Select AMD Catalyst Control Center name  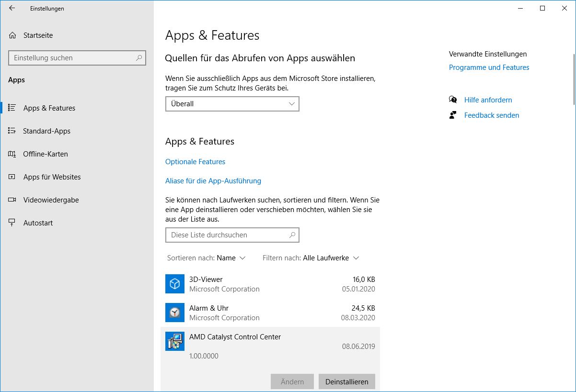coord(235,337)
